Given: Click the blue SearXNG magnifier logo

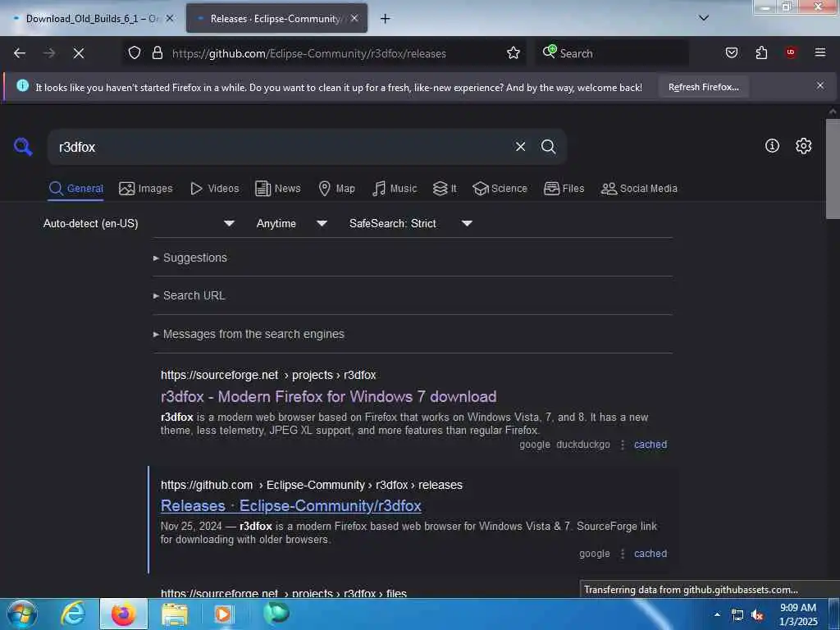Looking at the screenshot, I should (23, 146).
